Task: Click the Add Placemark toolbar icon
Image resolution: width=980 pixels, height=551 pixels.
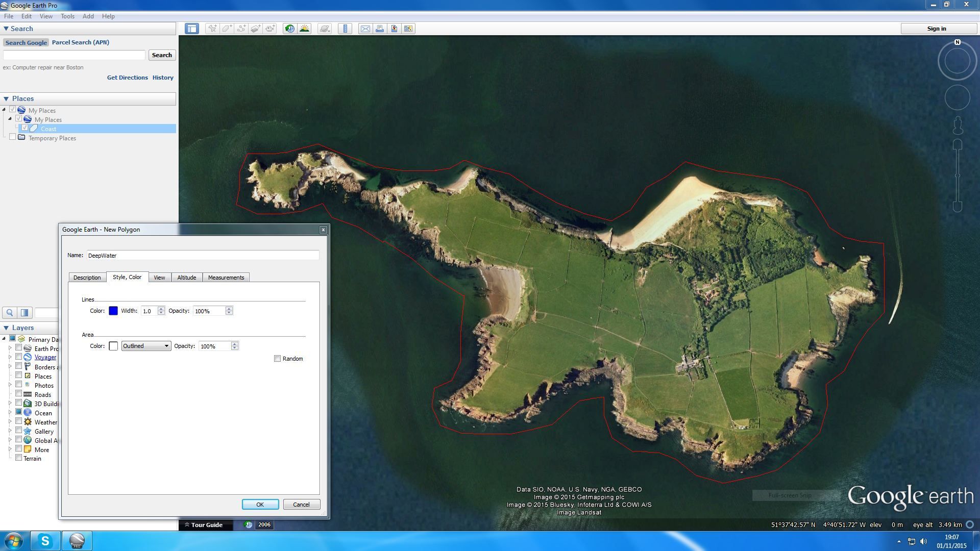Action: (x=212, y=29)
